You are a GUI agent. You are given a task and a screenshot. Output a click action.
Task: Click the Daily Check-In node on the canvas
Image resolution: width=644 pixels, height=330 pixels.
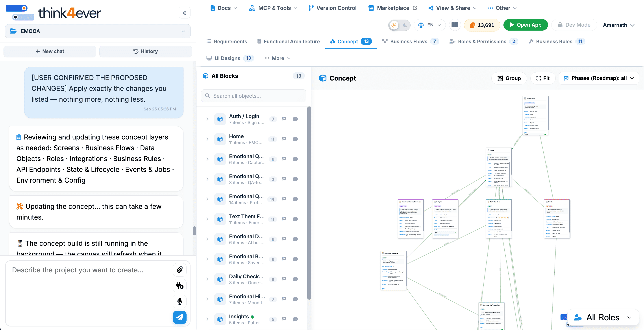pyautogui.click(x=499, y=219)
